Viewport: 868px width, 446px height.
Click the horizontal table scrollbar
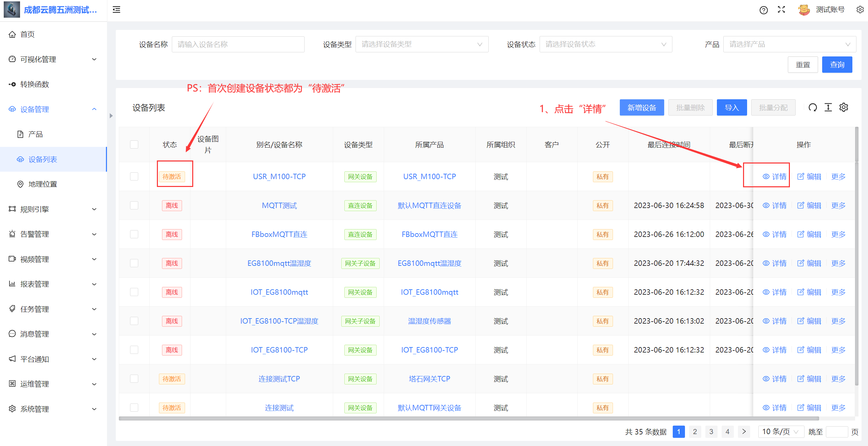[469, 418]
